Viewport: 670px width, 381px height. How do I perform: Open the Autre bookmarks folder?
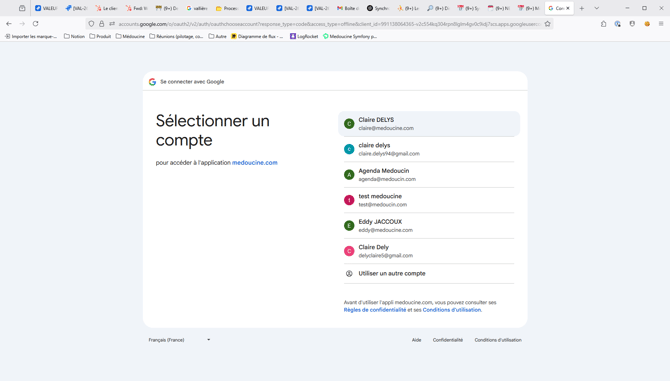[x=217, y=36]
